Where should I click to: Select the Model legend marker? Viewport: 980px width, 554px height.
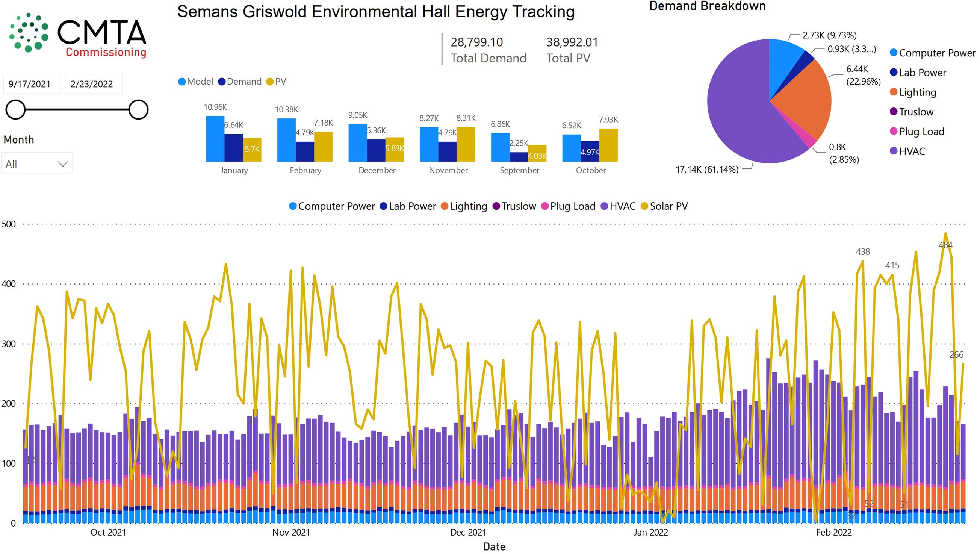182,82
